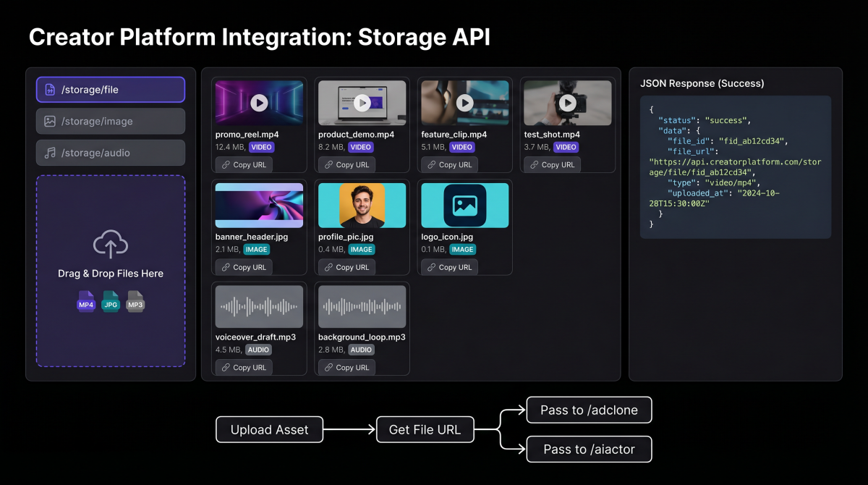Click the play icon on promo_reel.mp4
The image size is (868, 485).
[259, 102]
